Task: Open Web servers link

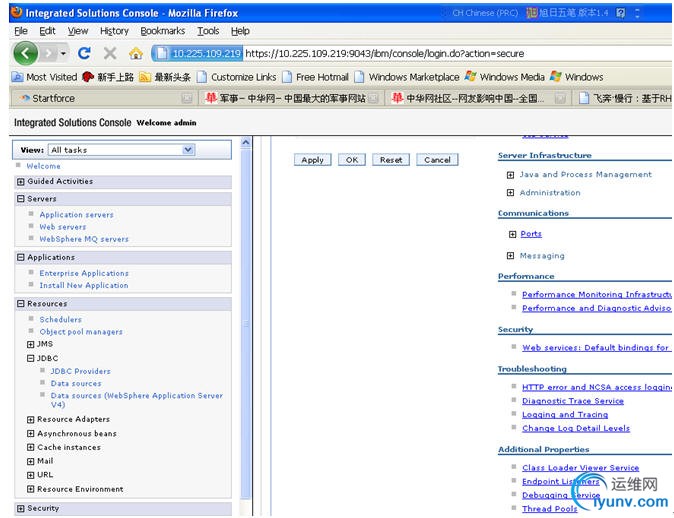Action: coord(63,227)
